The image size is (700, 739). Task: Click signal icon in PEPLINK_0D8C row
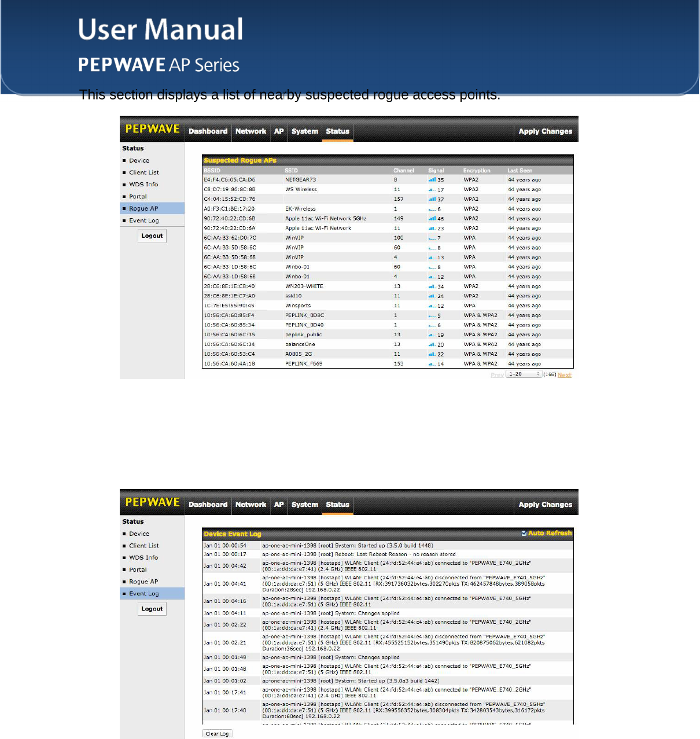(x=432, y=315)
